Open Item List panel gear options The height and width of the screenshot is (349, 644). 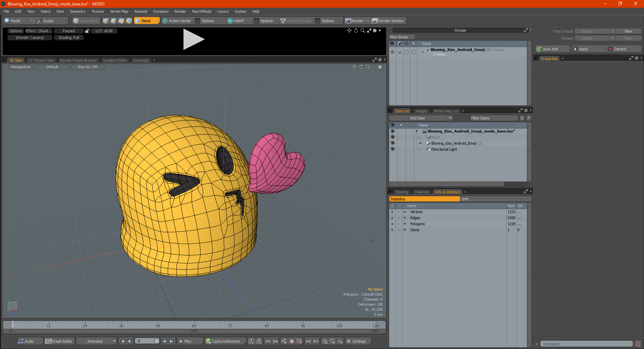click(526, 110)
